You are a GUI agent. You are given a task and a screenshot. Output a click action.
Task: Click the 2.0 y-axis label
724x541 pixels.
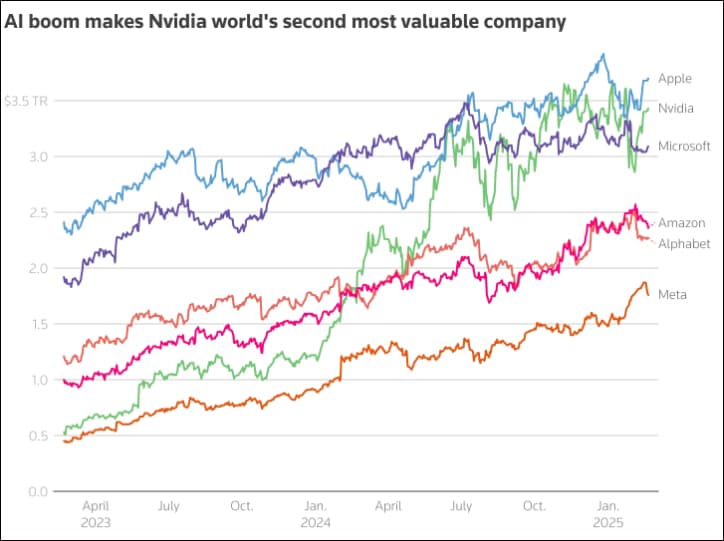[39, 269]
